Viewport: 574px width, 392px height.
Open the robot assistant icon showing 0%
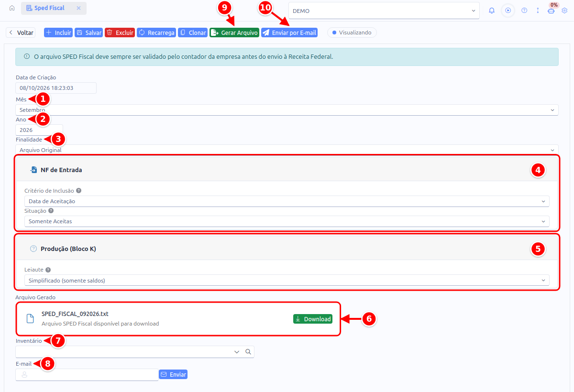point(551,11)
